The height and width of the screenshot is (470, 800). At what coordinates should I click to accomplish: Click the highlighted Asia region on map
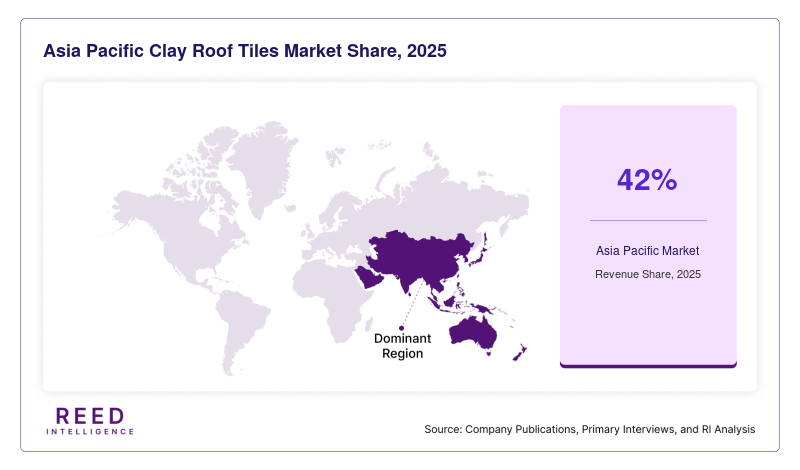423,258
